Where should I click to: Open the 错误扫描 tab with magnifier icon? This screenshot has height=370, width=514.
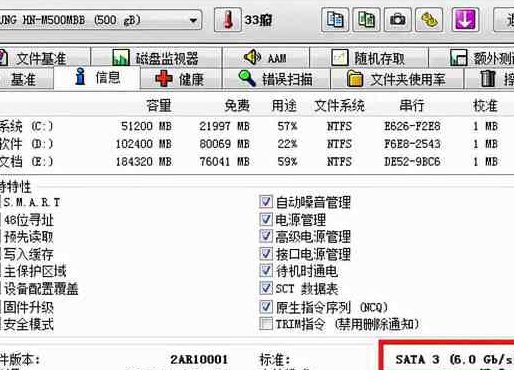click(x=276, y=79)
